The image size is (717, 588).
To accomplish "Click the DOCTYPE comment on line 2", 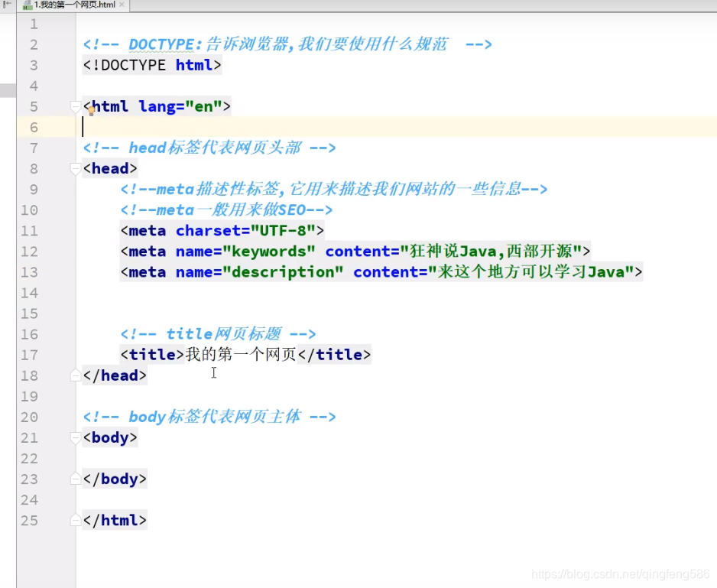I will [287, 44].
